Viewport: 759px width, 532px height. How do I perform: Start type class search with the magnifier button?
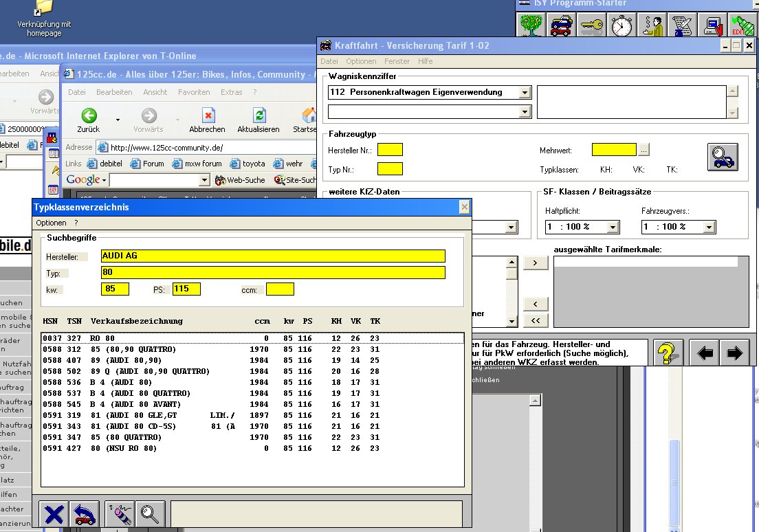point(150,514)
